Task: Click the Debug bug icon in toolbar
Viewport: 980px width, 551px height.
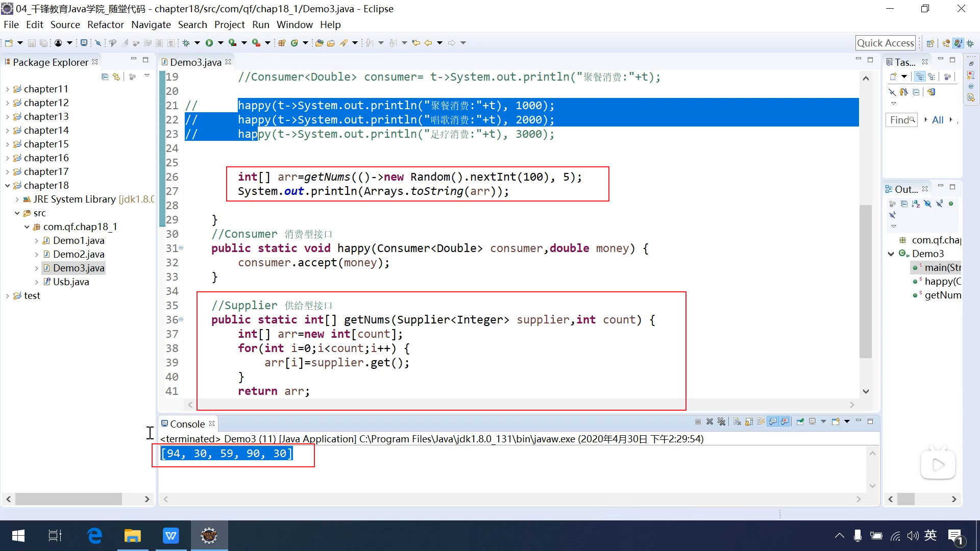Action: tap(186, 43)
